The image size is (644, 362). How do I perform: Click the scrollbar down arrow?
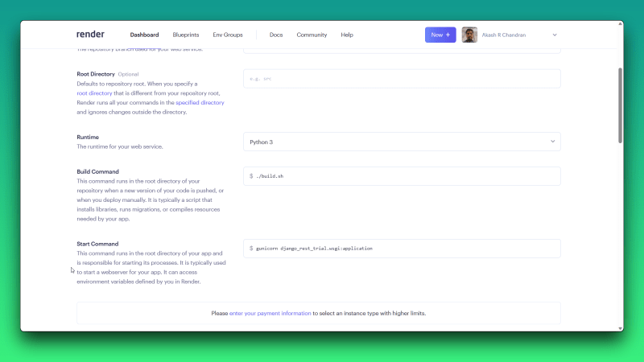(620, 328)
